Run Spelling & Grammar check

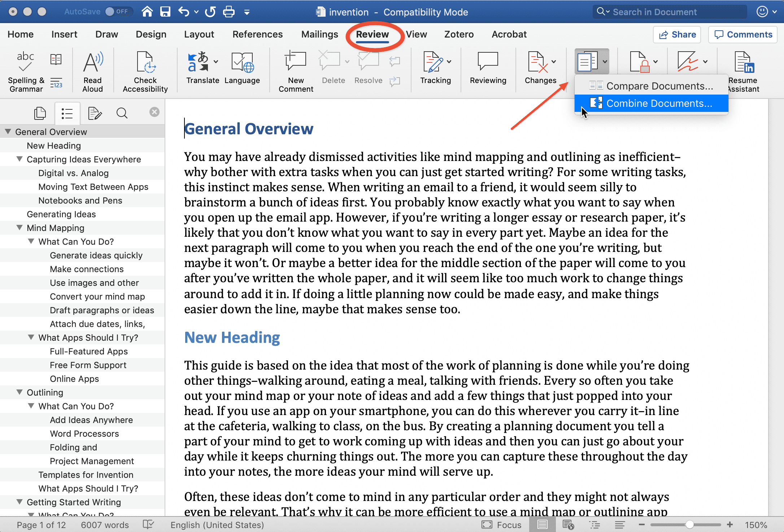click(x=26, y=71)
